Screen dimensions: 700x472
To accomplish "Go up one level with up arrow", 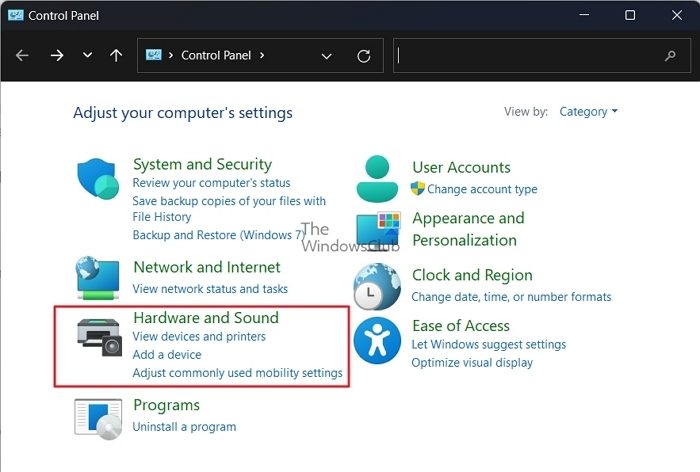I will point(116,55).
